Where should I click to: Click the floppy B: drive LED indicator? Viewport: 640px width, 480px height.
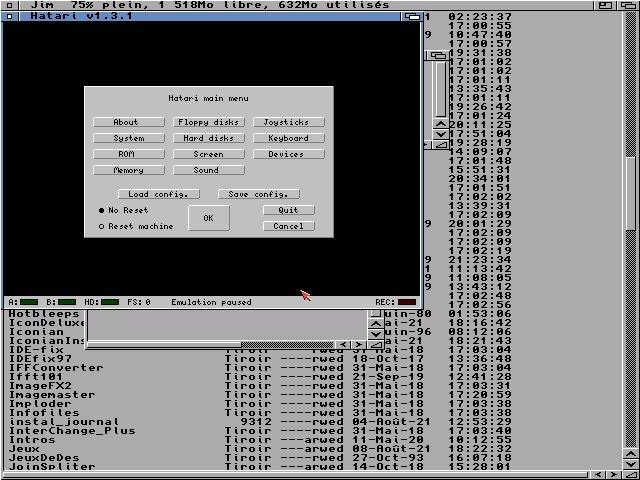point(67,302)
